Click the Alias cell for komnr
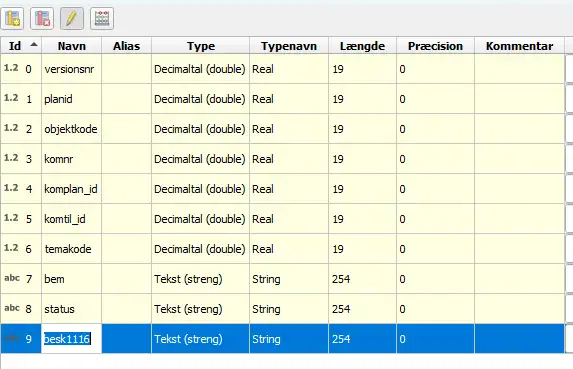Image resolution: width=573 pixels, height=369 pixels. coord(126,159)
